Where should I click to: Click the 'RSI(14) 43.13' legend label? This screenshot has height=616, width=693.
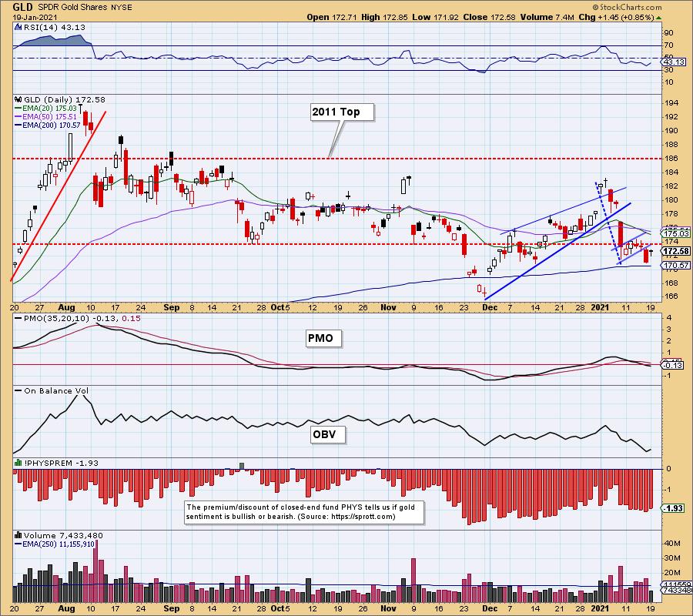pos(55,27)
